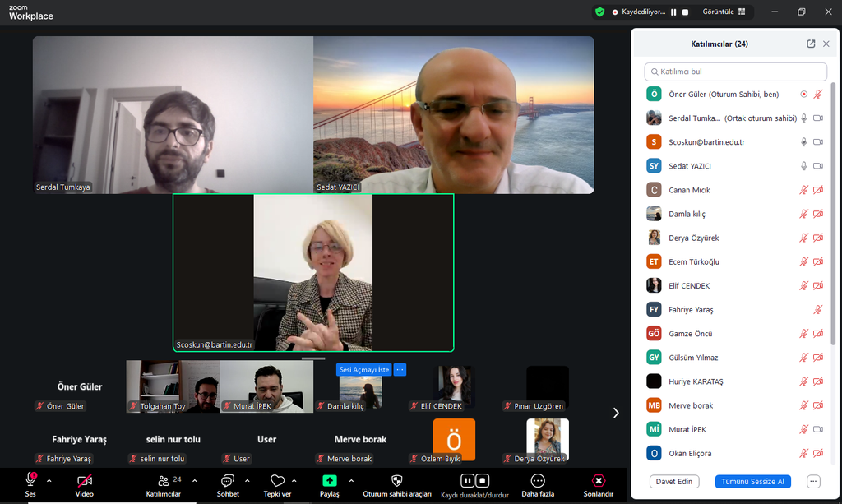Click the green encryption shield icon
The height and width of the screenshot is (504, 842).
[x=600, y=12]
